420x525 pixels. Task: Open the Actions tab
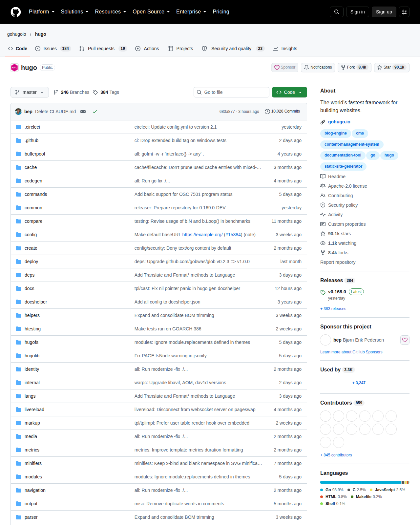pyautogui.click(x=147, y=49)
